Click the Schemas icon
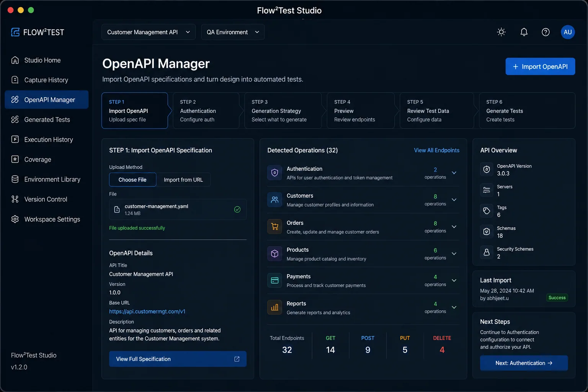Image resolution: width=588 pixels, height=392 pixels. click(487, 232)
